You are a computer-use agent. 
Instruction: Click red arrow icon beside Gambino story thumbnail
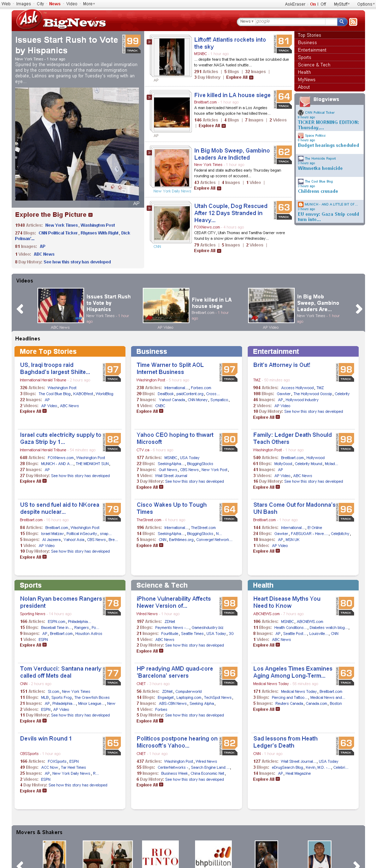tap(149, 153)
